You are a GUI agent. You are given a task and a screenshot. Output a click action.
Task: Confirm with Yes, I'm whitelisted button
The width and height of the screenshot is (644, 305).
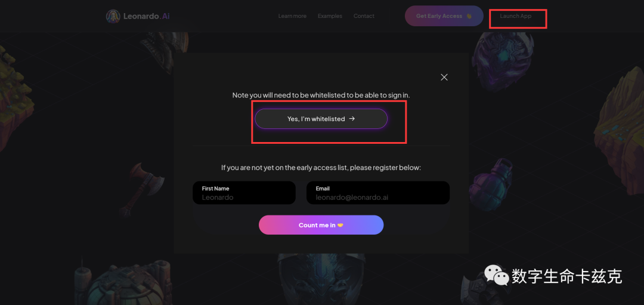[321, 119]
